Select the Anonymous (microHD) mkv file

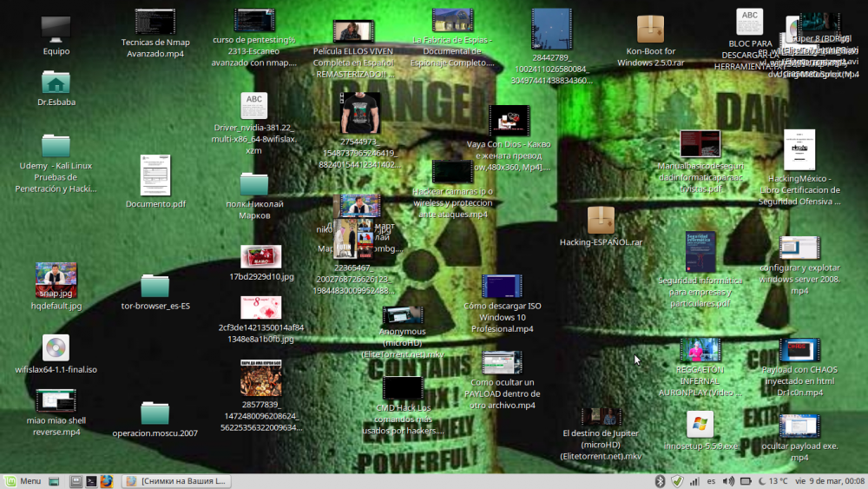[403, 315]
